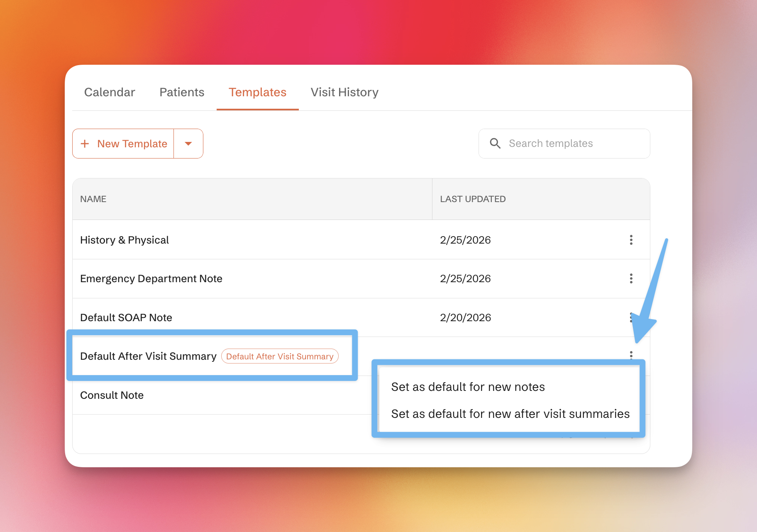Open the Calendar tab

point(110,92)
